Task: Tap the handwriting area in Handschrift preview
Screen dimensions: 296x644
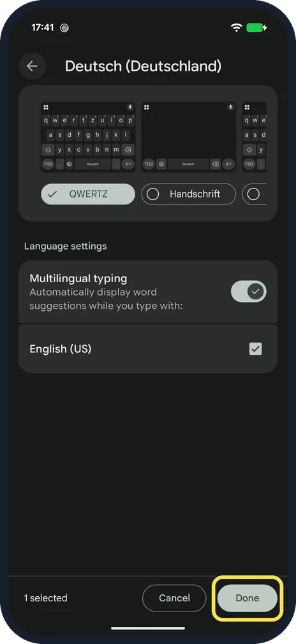Action: pyautogui.click(x=189, y=134)
